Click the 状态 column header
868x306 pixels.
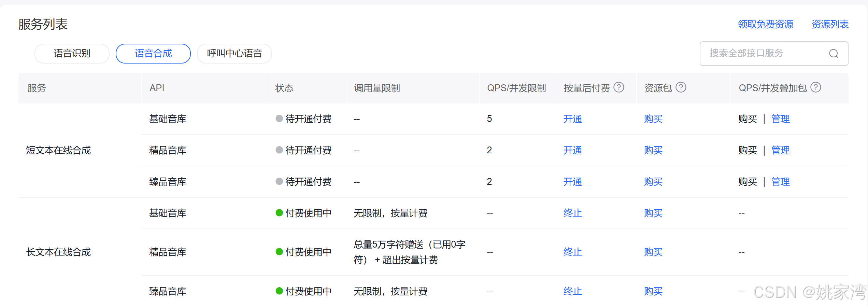(x=284, y=88)
